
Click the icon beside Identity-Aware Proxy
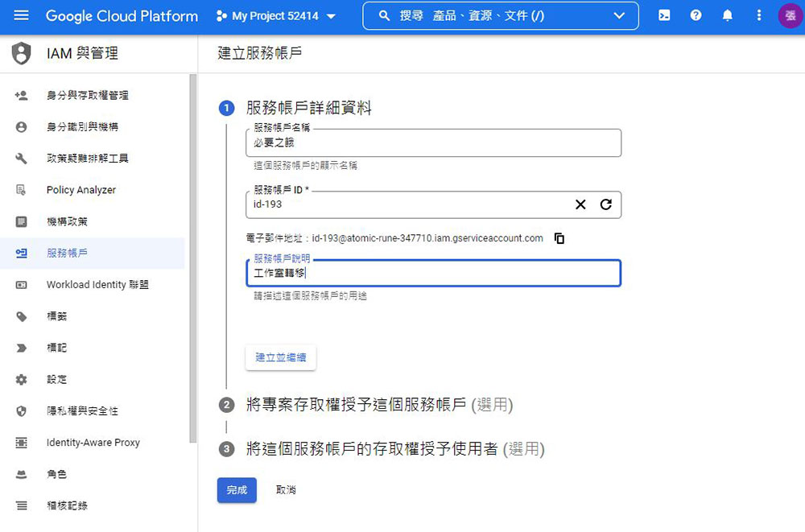pos(21,443)
